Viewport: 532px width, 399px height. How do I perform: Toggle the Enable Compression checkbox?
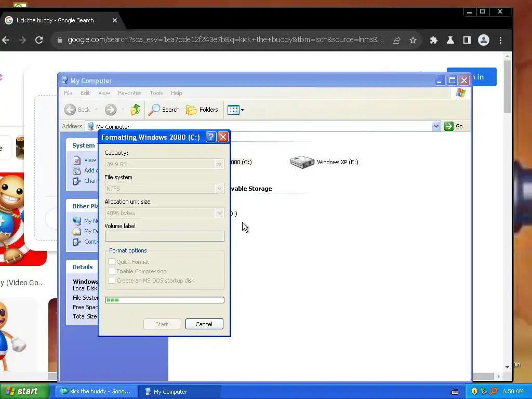[112, 271]
